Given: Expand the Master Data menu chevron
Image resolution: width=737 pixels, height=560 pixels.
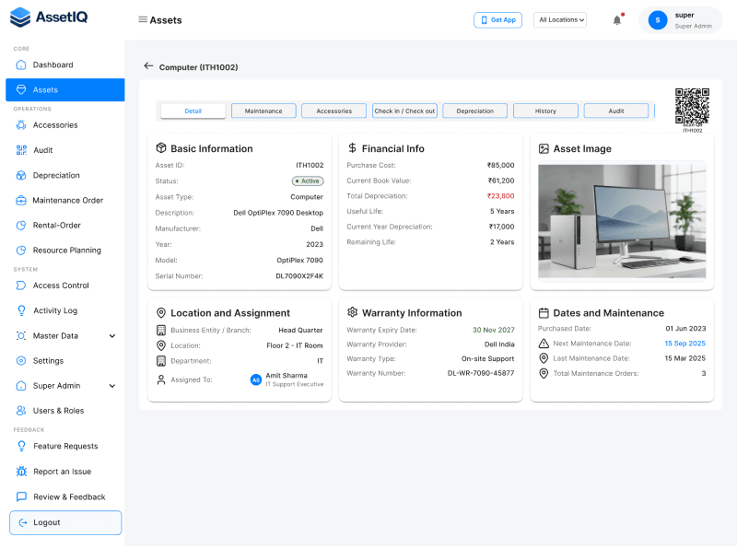Looking at the screenshot, I should (112, 336).
